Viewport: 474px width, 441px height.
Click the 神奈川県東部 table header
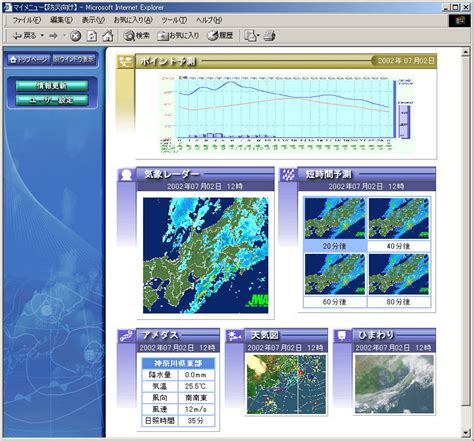(x=178, y=363)
